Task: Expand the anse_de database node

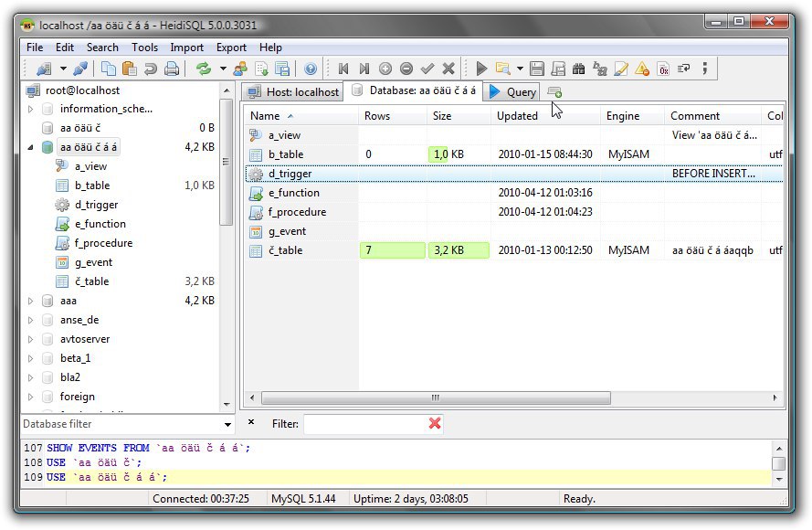Action: click(30, 320)
